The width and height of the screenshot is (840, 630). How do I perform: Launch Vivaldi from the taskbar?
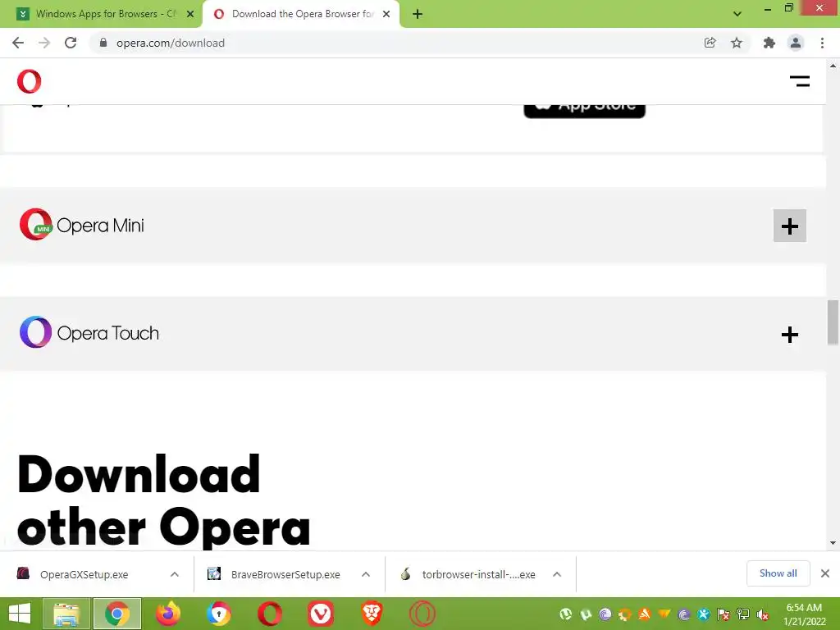[x=321, y=614]
